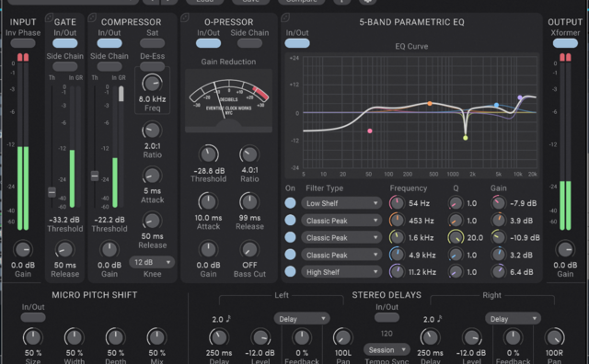The height and width of the screenshot is (364, 589).
Task: Open the 4.9 kHz band filter type dropdown
Action: tap(341, 256)
